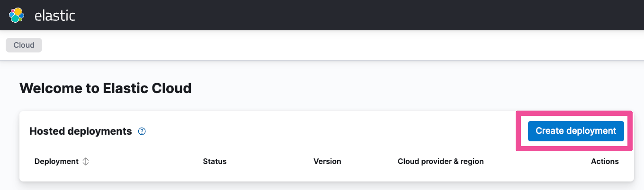Click the Version column header
644x190 pixels.
[x=327, y=161]
